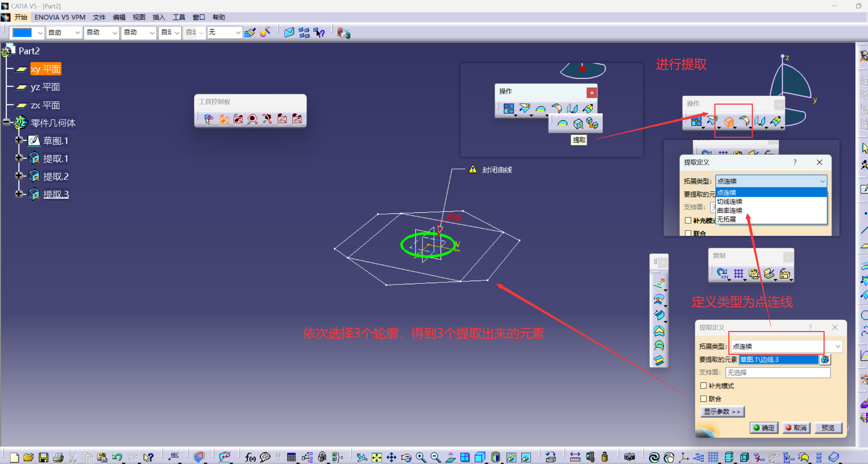
Task: Tick the 联合 checkbox in dialog
Action: pos(703,399)
